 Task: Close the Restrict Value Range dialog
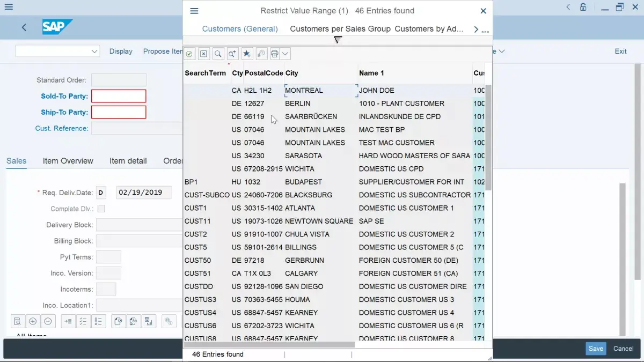click(483, 11)
